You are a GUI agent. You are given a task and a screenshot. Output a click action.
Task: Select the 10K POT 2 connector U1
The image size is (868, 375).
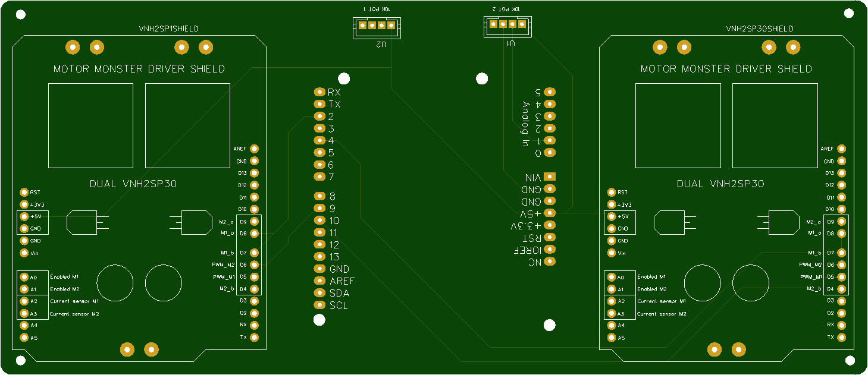coord(507,26)
